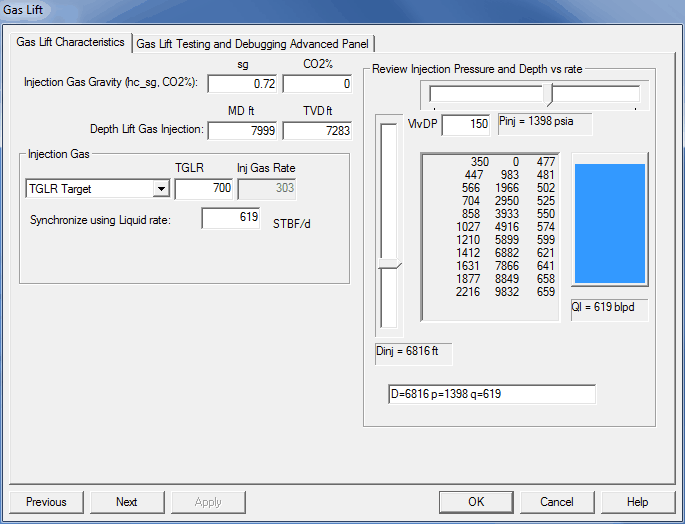
Task: Click the vertical injection depth slider thumb
Action: [387, 266]
